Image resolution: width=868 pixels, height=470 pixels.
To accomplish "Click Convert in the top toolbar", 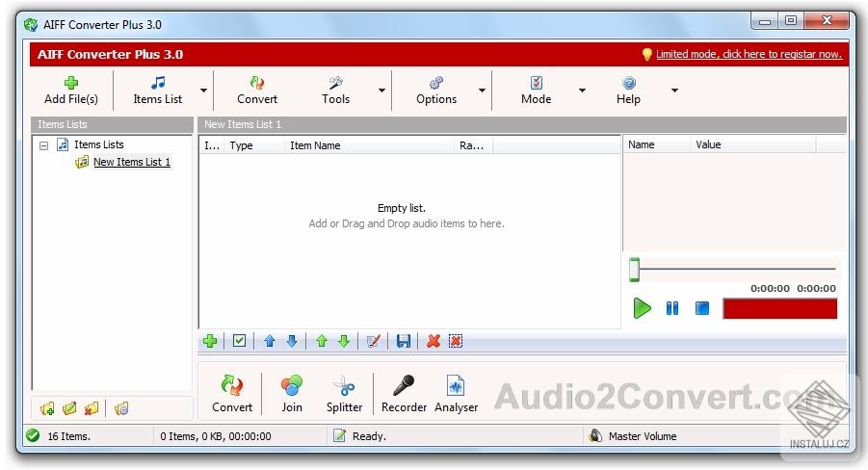I will tap(257, 91).
